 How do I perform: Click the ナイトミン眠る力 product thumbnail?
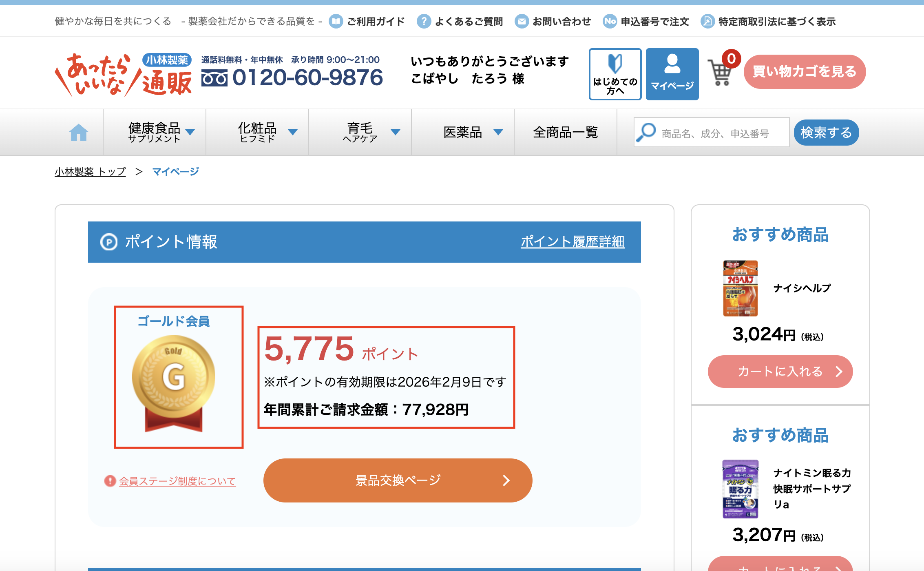740,489
